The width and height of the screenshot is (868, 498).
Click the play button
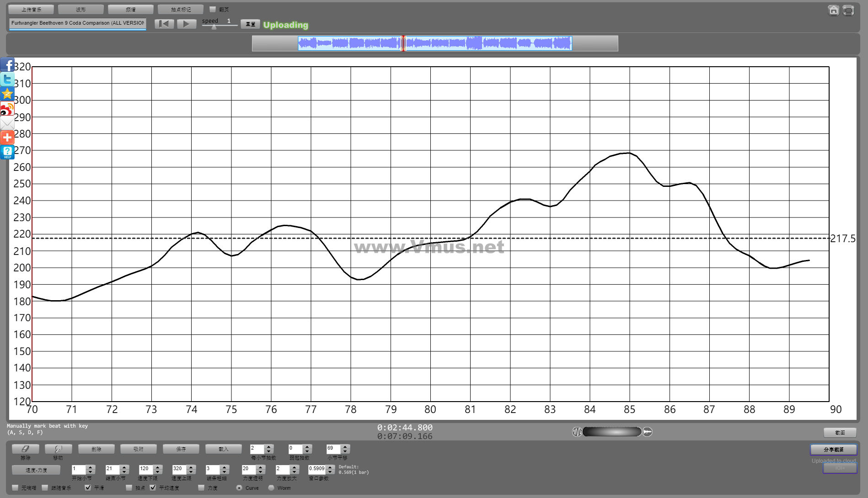[x=186, y=24]
